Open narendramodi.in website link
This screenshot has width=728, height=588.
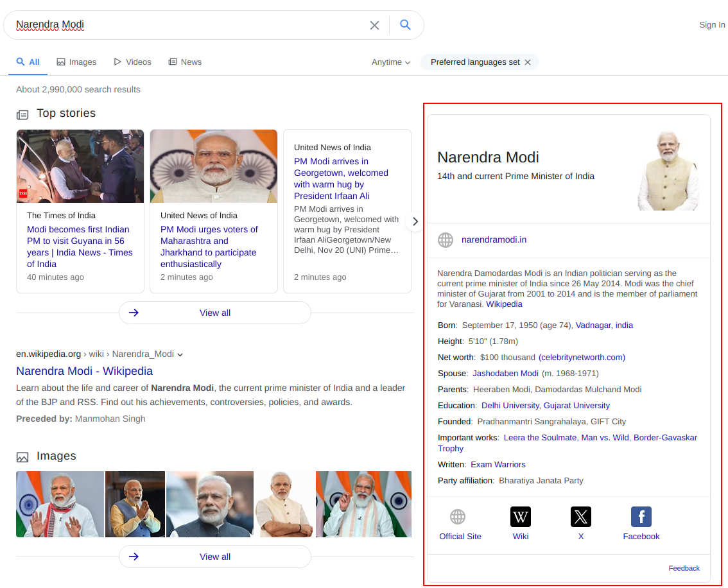click(x=494, y=239)
